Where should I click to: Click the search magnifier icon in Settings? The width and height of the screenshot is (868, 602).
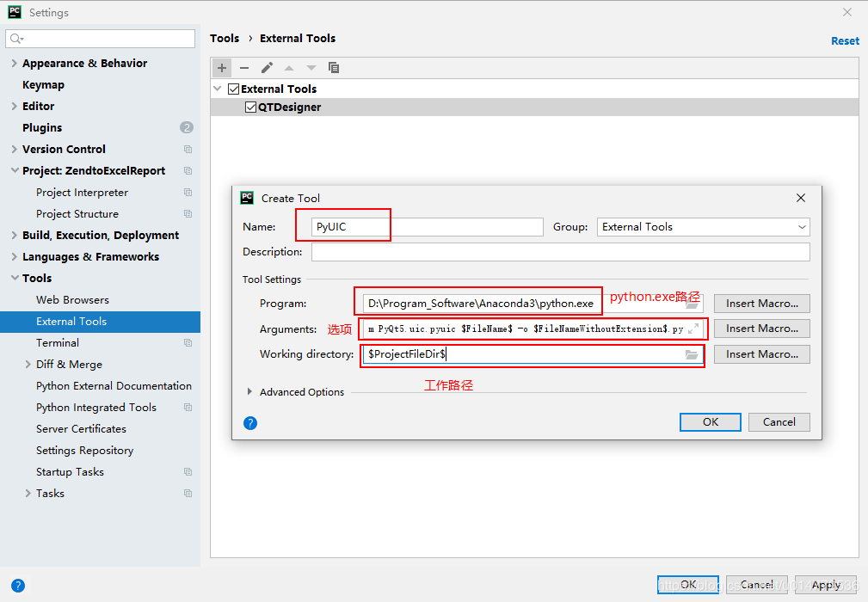pos(16,39)
